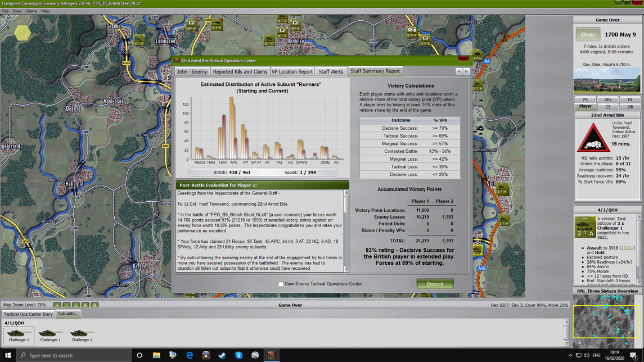This screenshot has width=644, height=362.
Task: Switch to the OB side panel tab
Action: tap(629, 106)
